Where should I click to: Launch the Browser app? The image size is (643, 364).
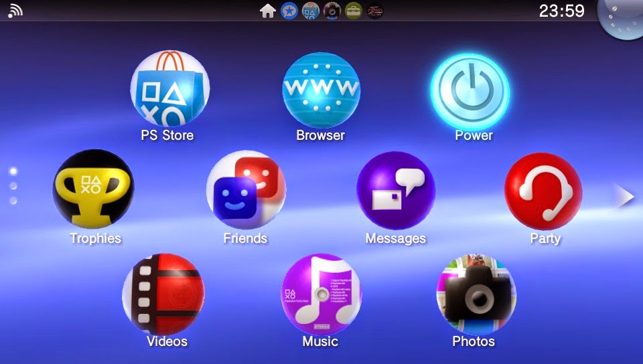tap(321, 90)
